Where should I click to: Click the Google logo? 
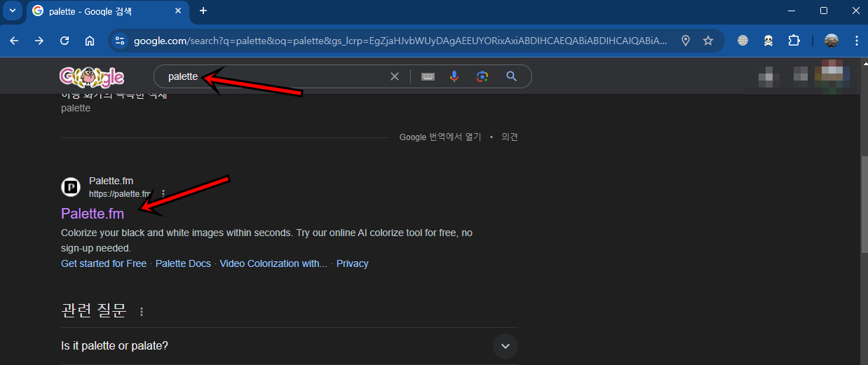click(x=92, y=76)
